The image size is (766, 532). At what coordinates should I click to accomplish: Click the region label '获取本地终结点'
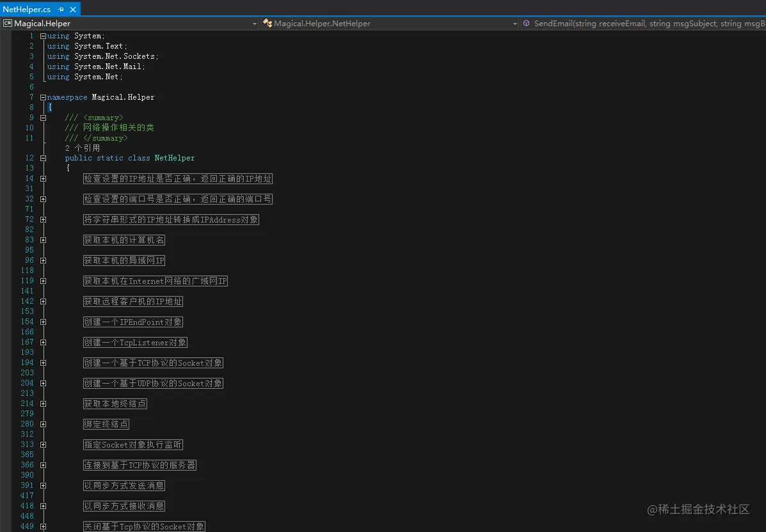click(115, 404)
